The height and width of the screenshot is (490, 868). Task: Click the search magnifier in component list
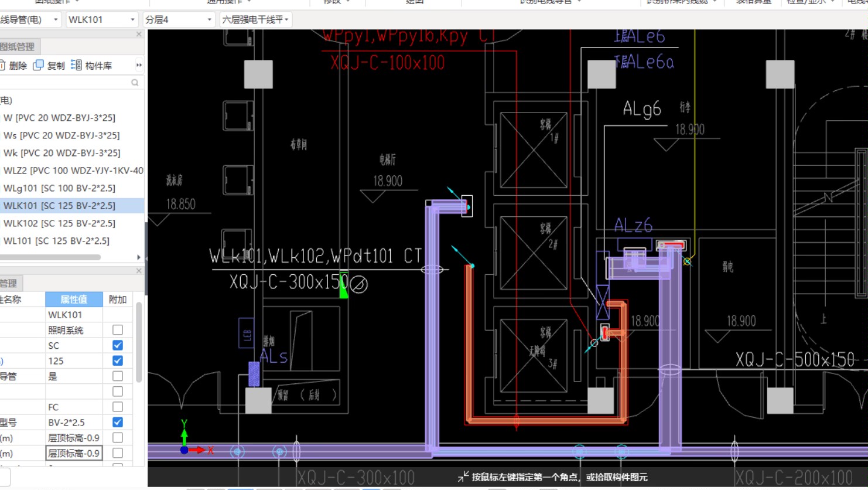(x=135, y=83)
